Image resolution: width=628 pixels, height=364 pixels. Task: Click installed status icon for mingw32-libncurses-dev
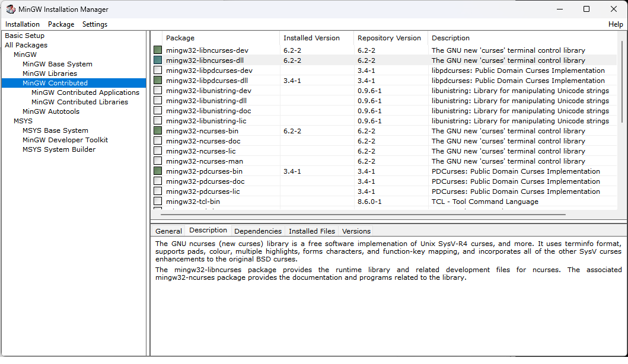[158, 50]
